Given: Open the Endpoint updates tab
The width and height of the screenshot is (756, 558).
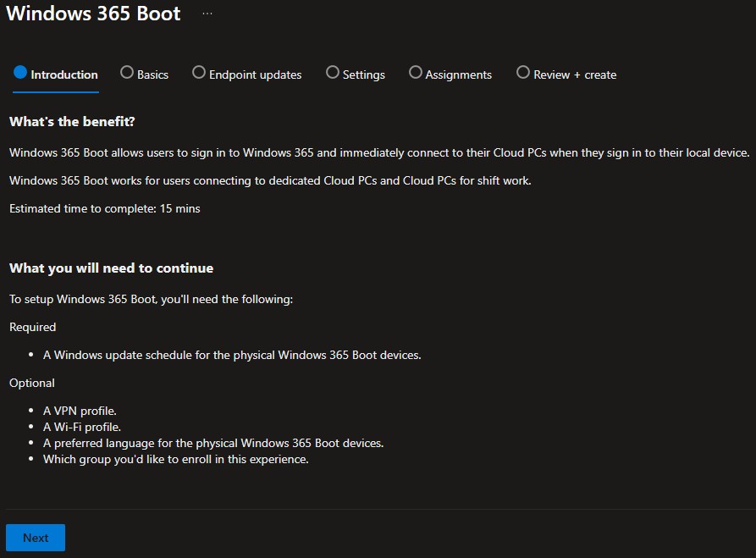Looking at the screenshot, I should coord(256,75).
